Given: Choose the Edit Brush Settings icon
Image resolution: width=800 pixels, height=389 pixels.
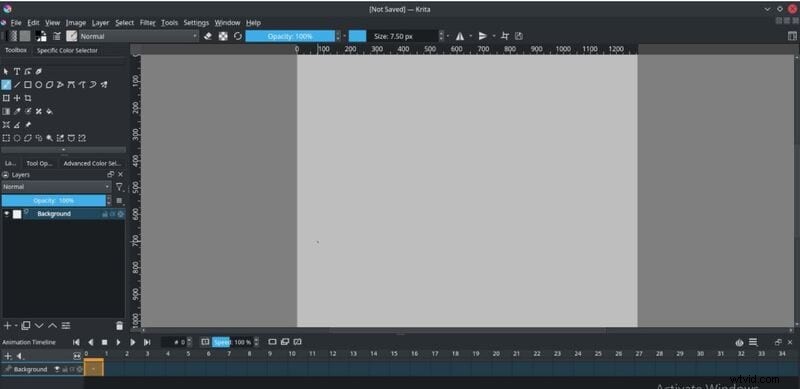Looking at the screenshot, I should 57,36.
